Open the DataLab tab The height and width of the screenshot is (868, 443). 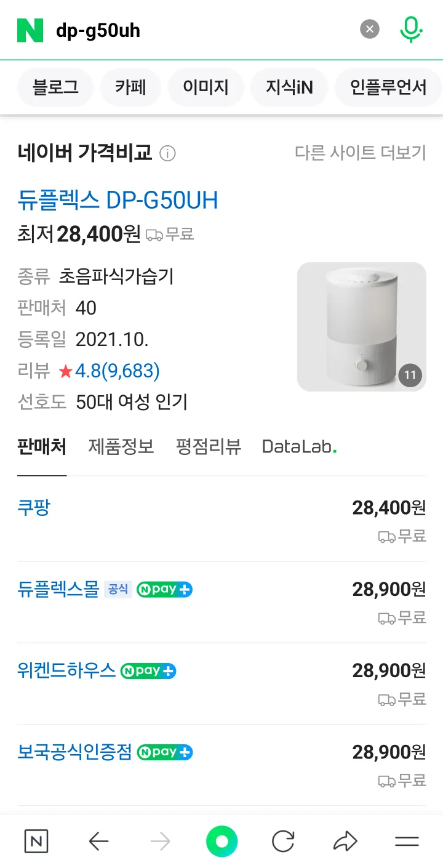(x=299, y=446)
